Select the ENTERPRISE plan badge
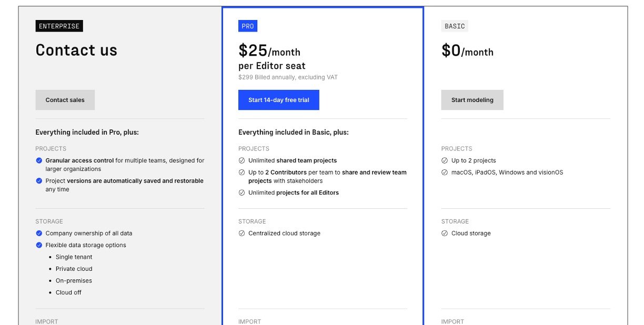 [59, 26]
